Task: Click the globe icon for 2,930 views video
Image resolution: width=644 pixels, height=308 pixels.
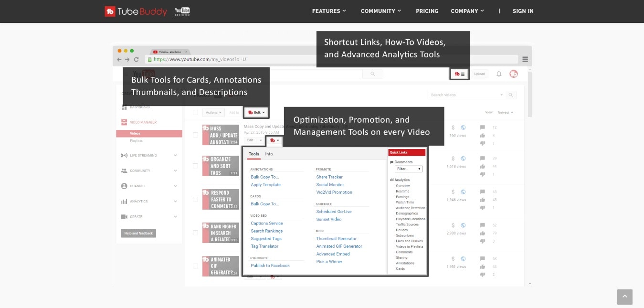Action: [x=463, y=225]
